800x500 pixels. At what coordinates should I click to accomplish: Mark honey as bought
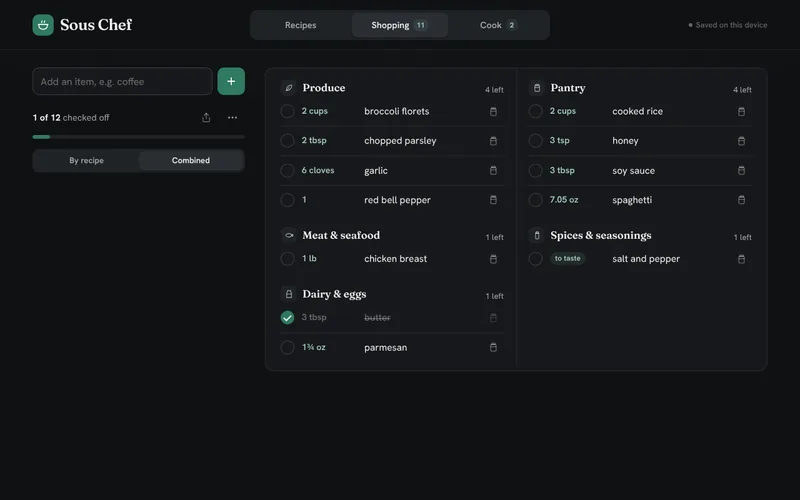coord(535,141)
